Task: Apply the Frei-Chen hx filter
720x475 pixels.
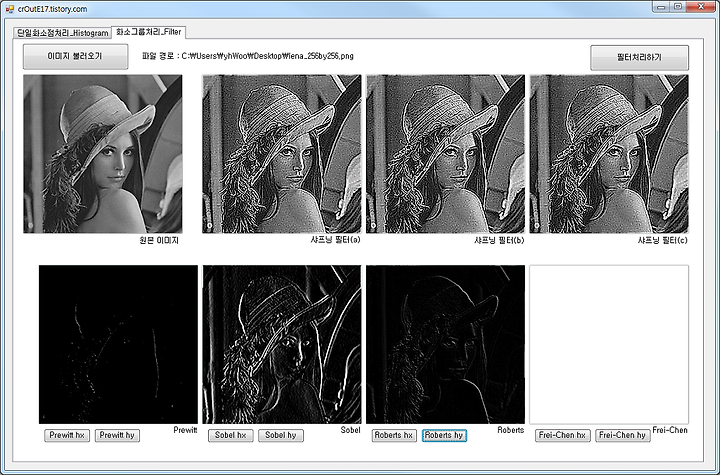Action: [x=562, y=435]
